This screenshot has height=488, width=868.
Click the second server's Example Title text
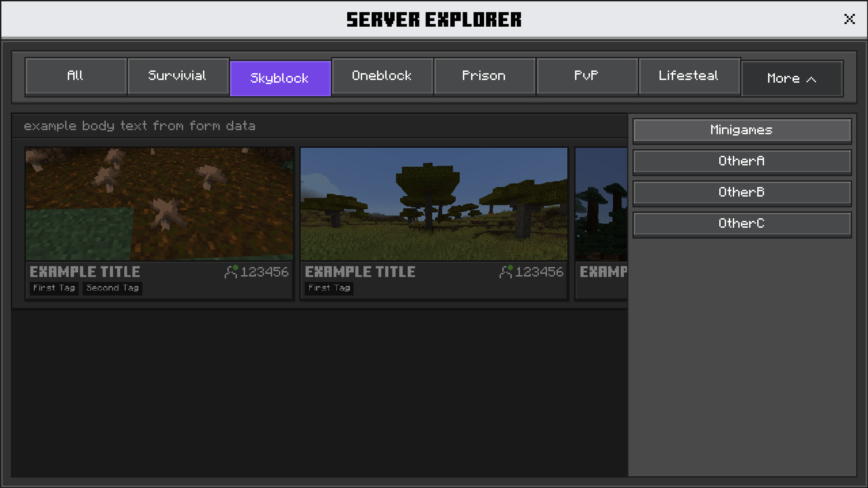(x=360, y=272)
